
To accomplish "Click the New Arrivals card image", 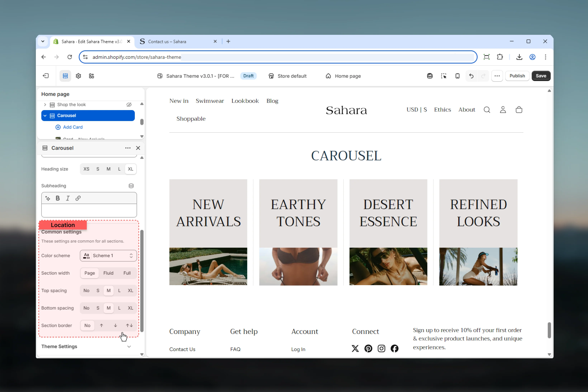I will coord(208,266).
